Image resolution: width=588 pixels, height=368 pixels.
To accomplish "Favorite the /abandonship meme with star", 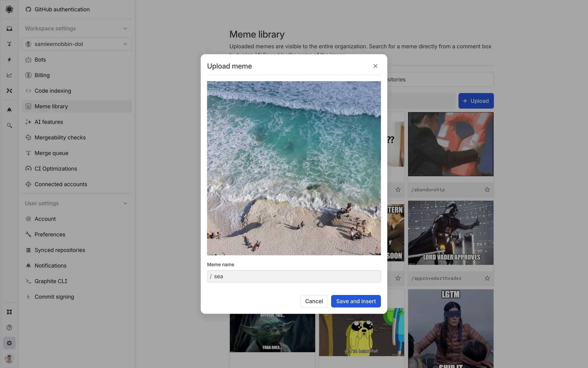I will [487, 190].
